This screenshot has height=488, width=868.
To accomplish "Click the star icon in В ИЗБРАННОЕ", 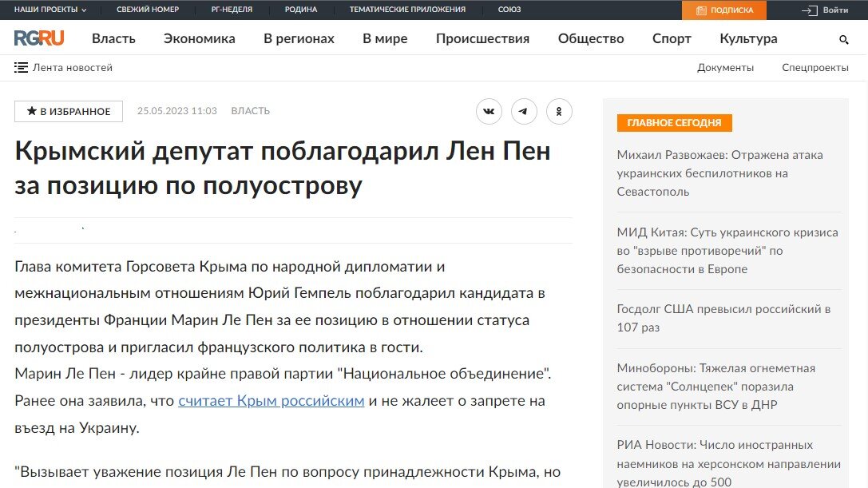I will pos(30,111).
